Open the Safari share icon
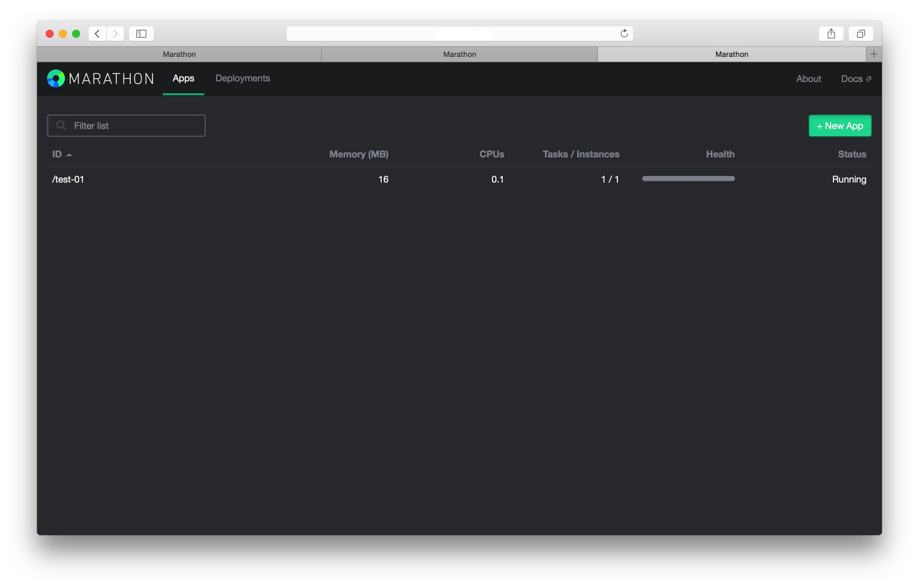 [x=831, y=34]
